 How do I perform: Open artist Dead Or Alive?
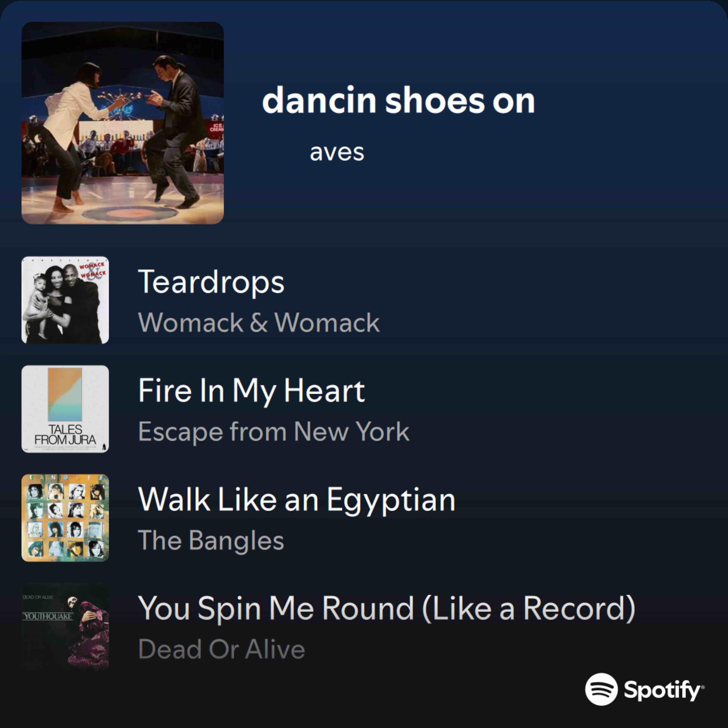[222, 649]
